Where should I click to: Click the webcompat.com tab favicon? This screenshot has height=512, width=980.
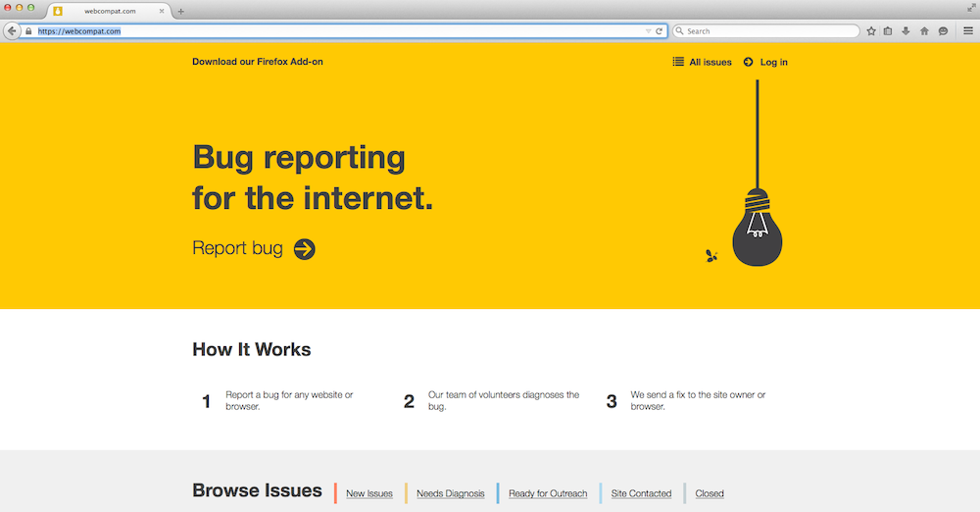(58, 11)
